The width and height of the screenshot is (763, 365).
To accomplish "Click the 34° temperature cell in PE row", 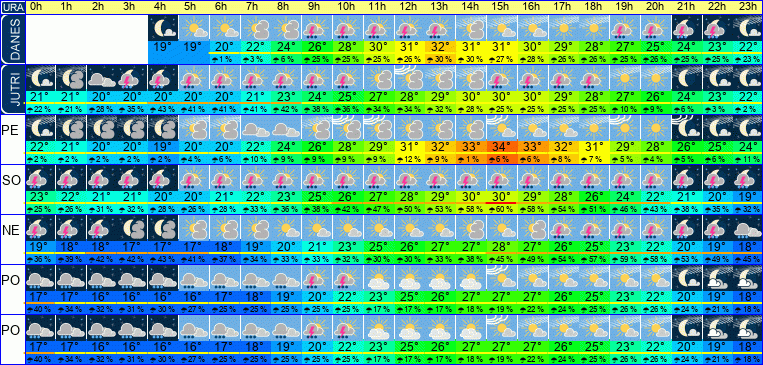I will point(502,146).
